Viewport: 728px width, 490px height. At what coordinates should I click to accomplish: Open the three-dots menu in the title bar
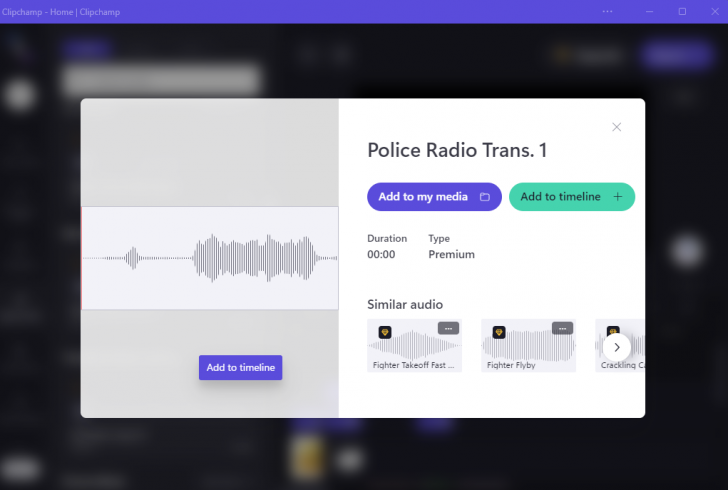point(607,12)
